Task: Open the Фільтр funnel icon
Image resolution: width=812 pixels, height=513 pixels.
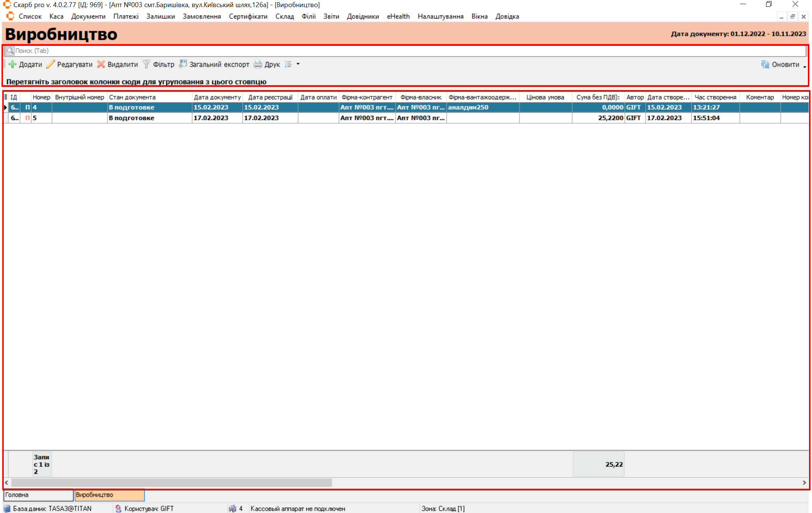Action: coord(146,64)
